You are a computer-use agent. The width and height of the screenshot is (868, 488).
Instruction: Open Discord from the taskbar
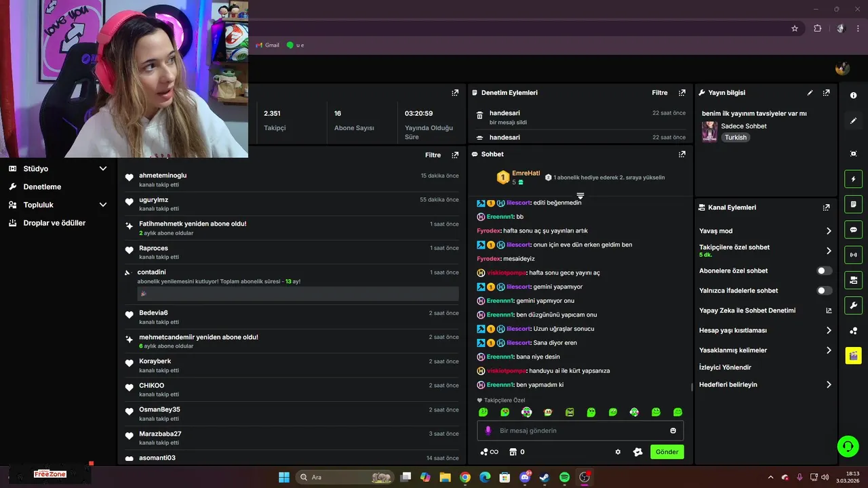click(x=525, y=477)
